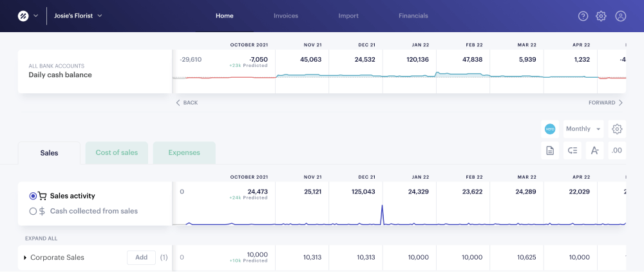Open settings gear in top bar
The width and height of the screenshot is (644, 272).
601,16
